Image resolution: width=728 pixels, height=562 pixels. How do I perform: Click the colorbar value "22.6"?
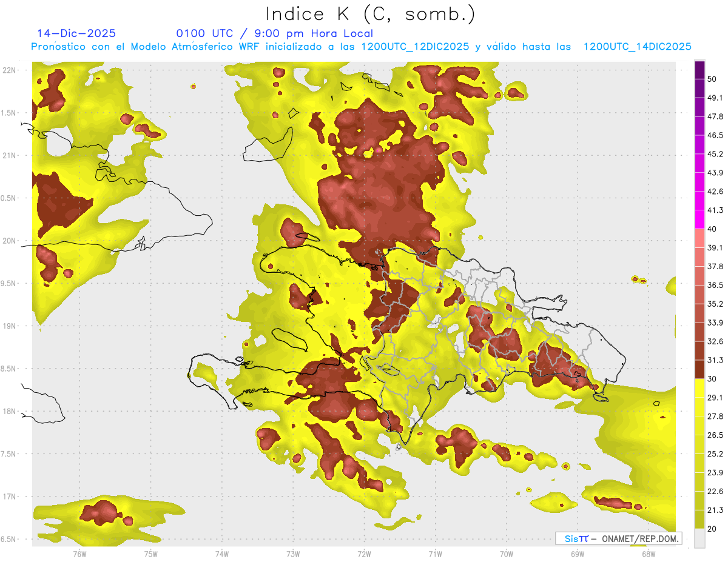pyautogui.click(x=715, y=492)
